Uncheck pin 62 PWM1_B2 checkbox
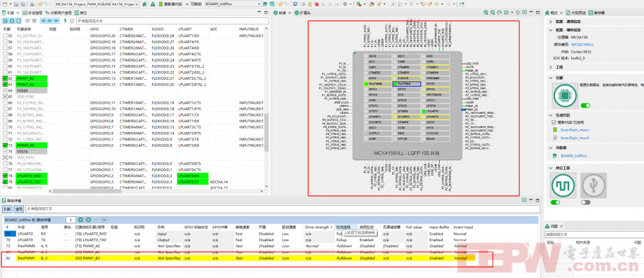Screen dimensions: 644x278 click(5, 78)
